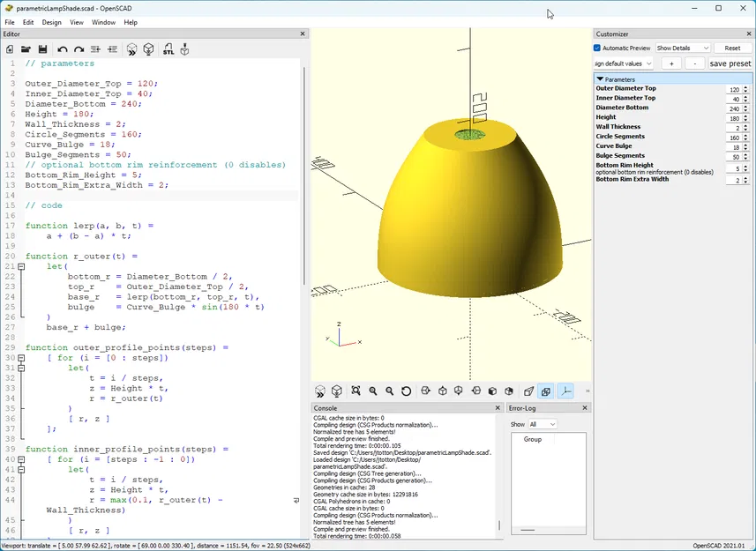756x551 pixels.
Task: Render the design with the render icon
Action: (x=148, y=49)
